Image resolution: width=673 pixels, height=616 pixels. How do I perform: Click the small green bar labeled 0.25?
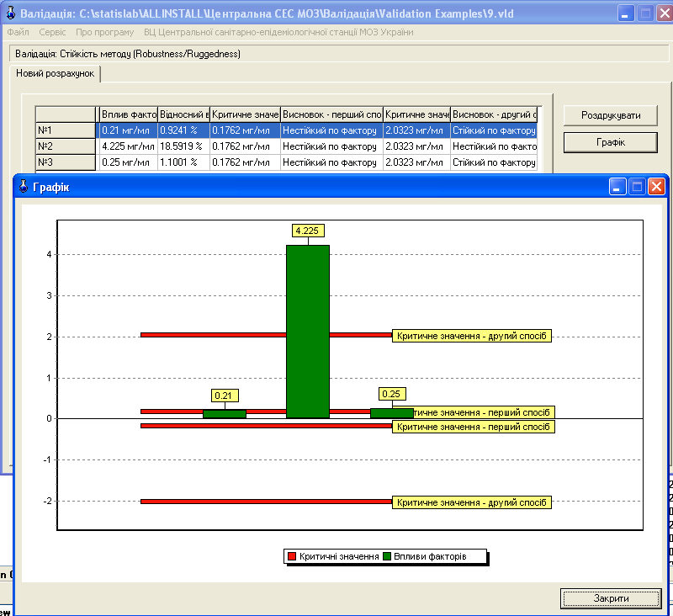pyautogui.click(x=392, y=413)
